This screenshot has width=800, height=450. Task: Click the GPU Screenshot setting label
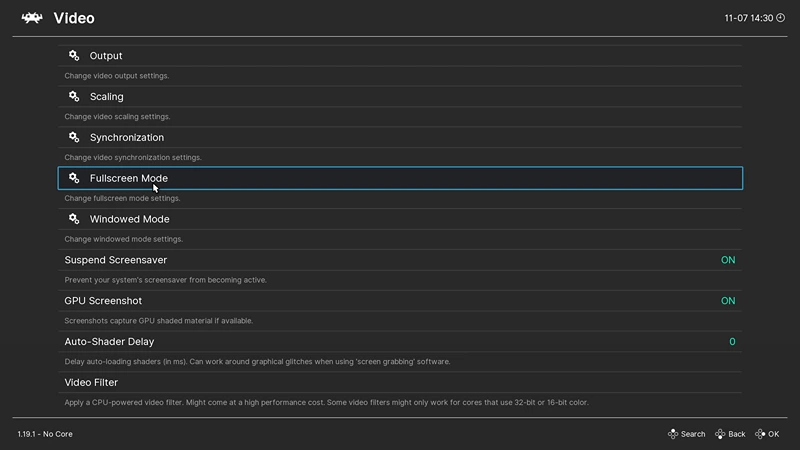click(x=103, y=301)
